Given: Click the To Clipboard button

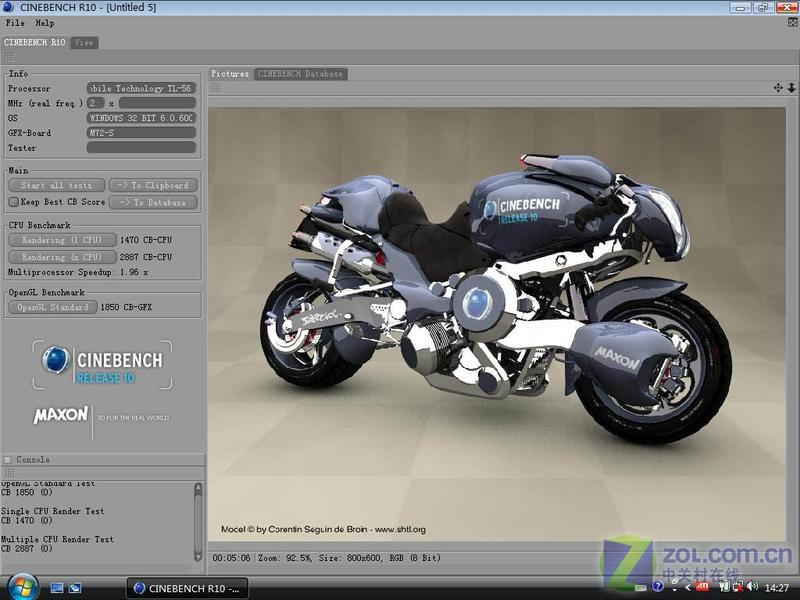Looking at the screenshot, I should coord(154,185).
